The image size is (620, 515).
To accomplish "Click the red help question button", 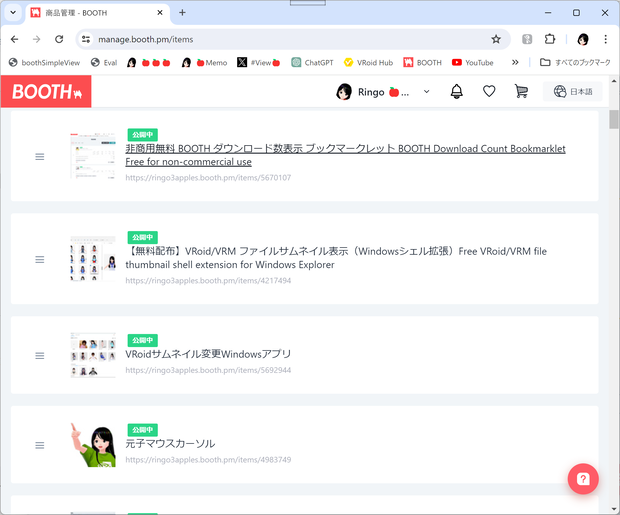I will click(583, 479).
